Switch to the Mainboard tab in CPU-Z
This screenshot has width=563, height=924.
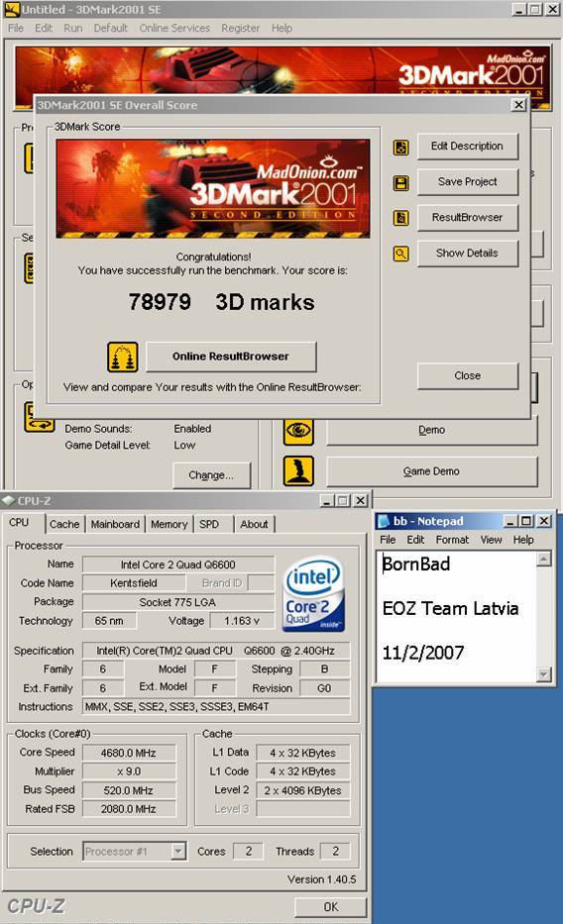115,524
